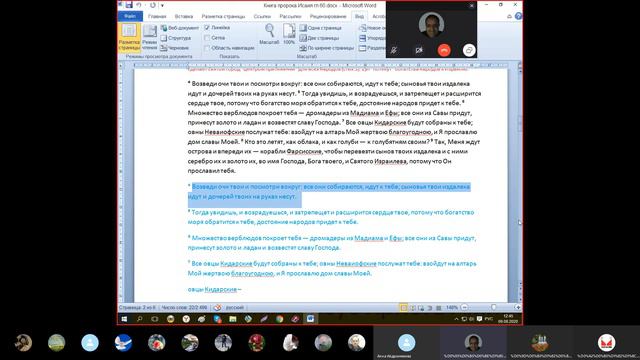Viewport: 640px width, 360px height.
Task: Open the Разметка страницы ribbon tab
Action: [223, 16]
